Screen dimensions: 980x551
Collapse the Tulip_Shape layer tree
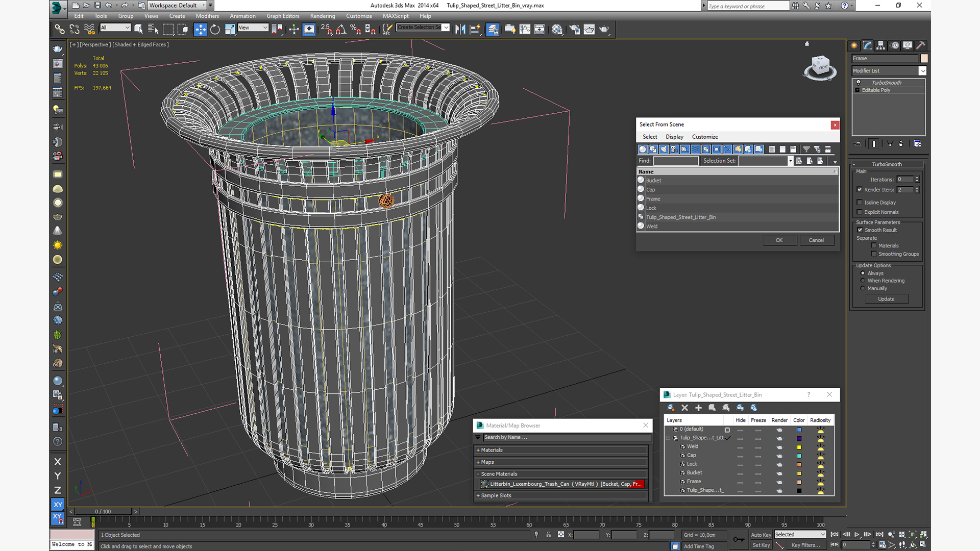(x=668, y=438)
